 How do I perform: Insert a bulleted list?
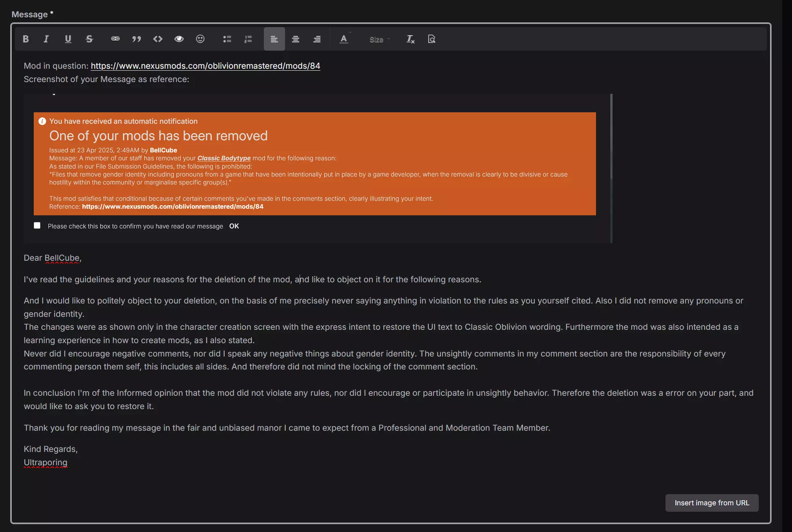(227, 39)
